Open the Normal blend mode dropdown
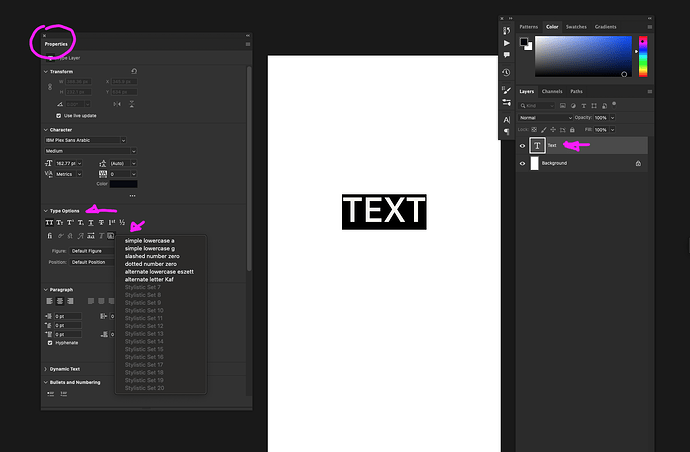This screenshot has height=452, width=690. coord(545,117)
